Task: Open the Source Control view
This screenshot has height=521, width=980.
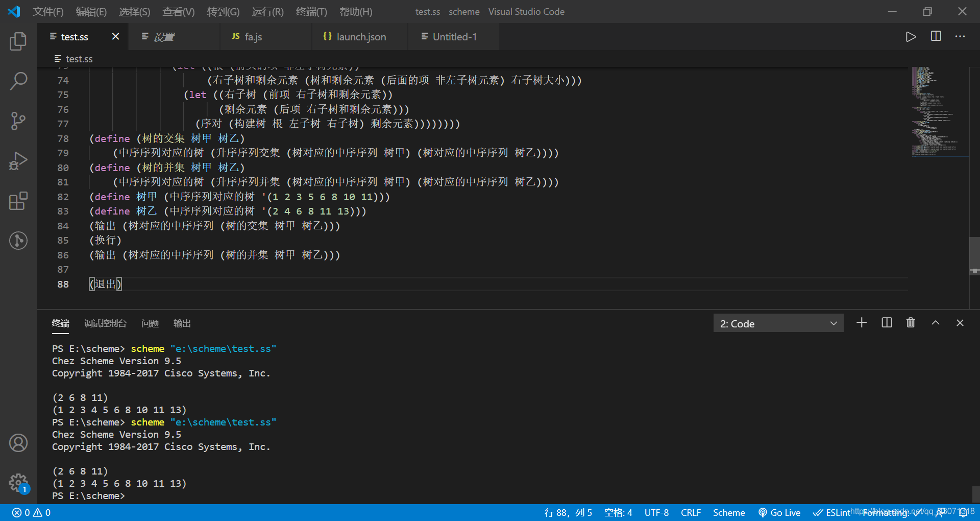Action: [18, 121]
